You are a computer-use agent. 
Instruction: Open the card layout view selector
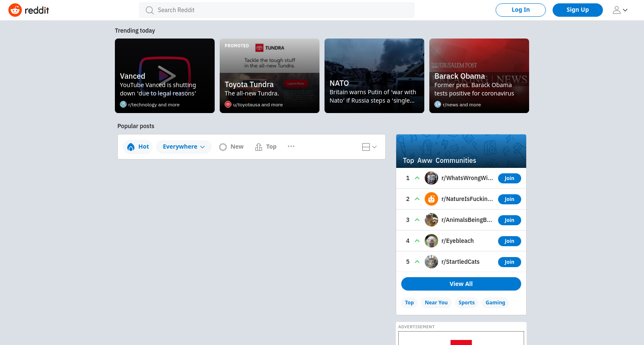[x=369, y=147]
